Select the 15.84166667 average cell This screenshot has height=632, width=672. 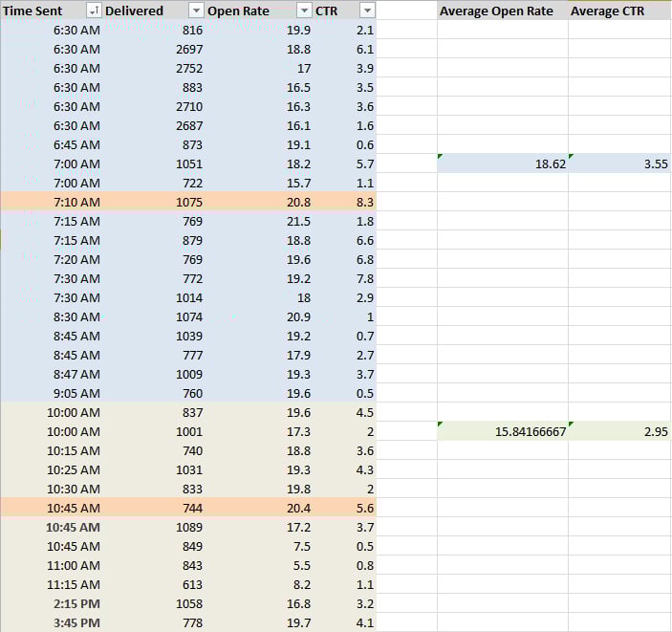(x=502, y=431)
